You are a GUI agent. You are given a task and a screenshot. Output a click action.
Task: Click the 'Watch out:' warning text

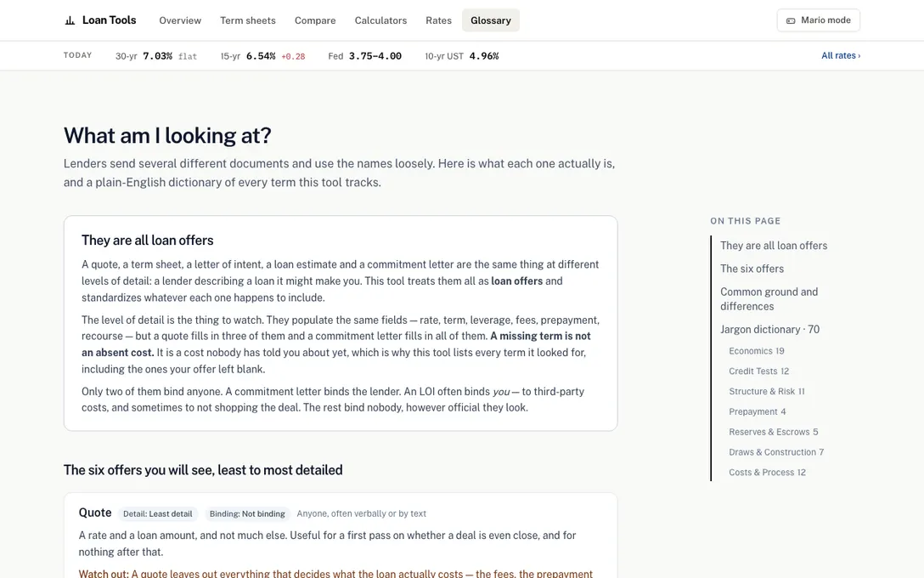click(103, 573)
